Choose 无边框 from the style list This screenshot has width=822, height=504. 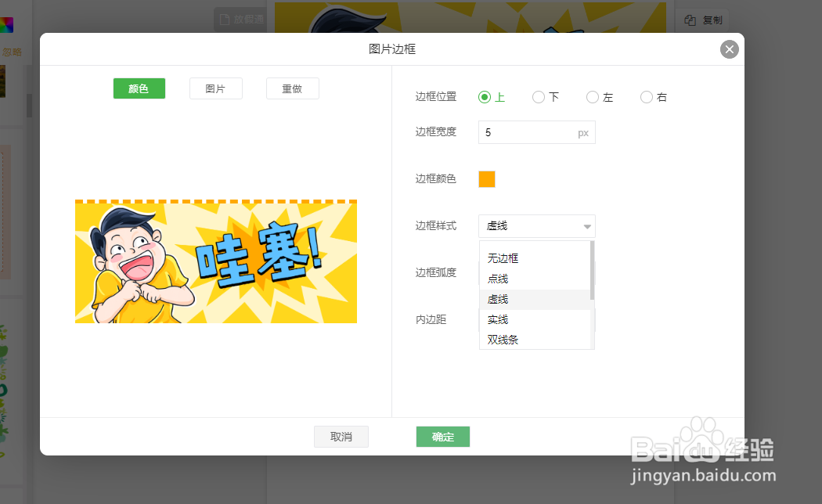coord(535,258)
